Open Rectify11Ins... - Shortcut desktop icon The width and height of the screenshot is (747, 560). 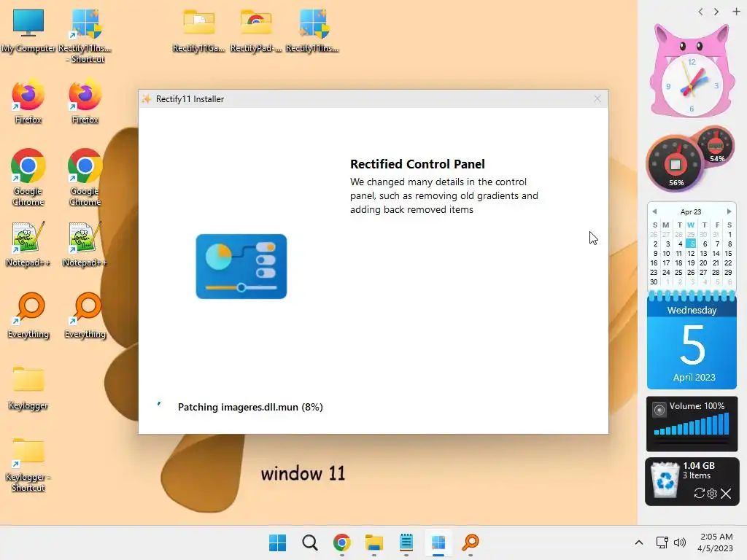tap(85, 35)
